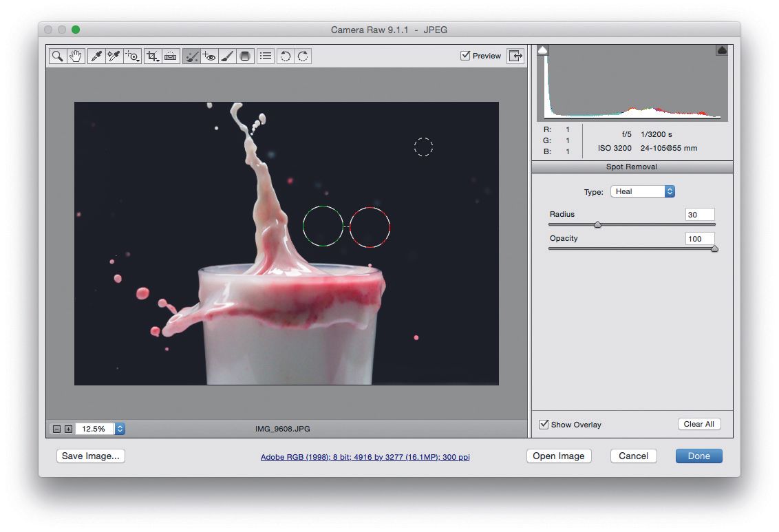Viewport: 779px width, 532px height.
Task: Rotate the image counterclockwise
Action: [286, 56]
